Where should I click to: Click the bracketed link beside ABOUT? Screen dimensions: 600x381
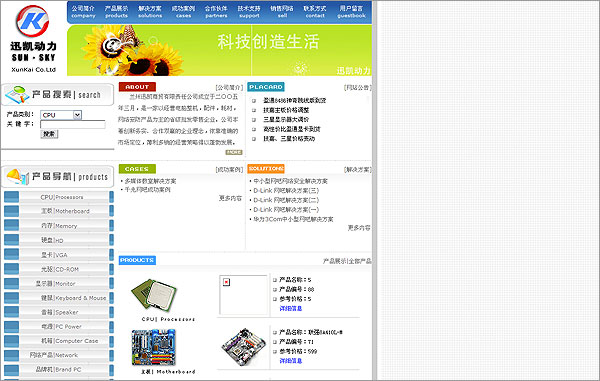(x=229, y=87)
